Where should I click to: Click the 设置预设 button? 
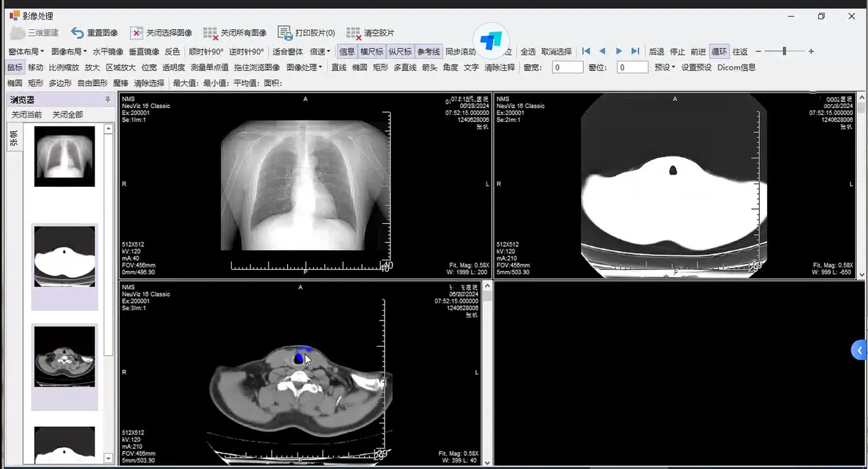tap(696, 67)
